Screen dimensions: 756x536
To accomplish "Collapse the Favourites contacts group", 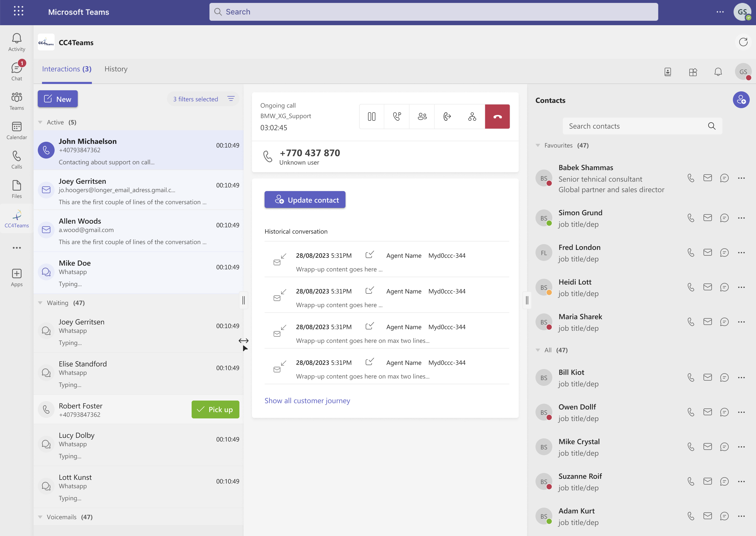I will [x=538, y=146].
